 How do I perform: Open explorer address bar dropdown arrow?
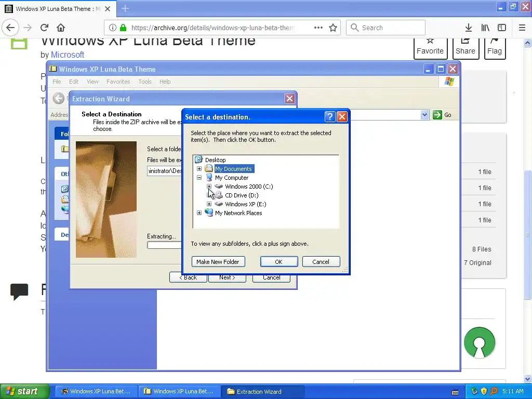pos(424,115)
